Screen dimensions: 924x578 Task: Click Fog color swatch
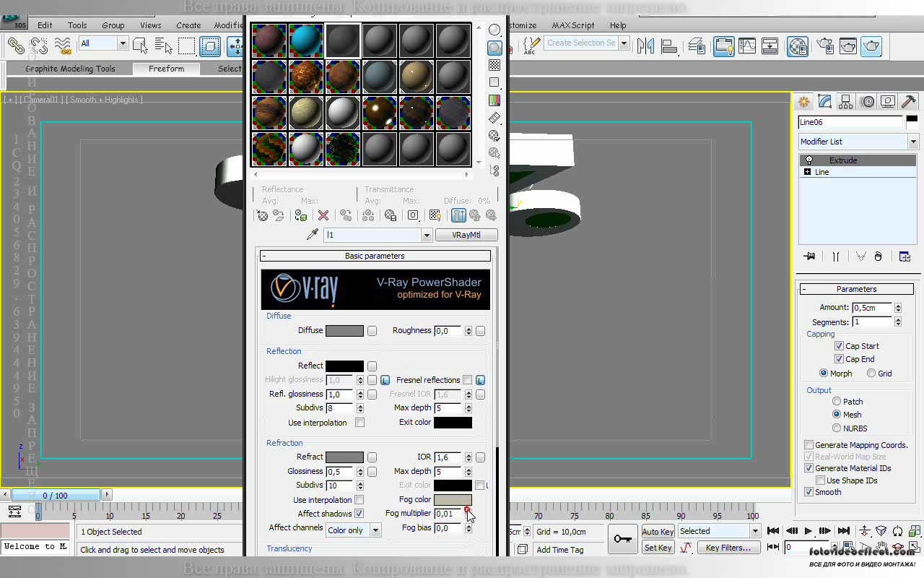(453, 500)
